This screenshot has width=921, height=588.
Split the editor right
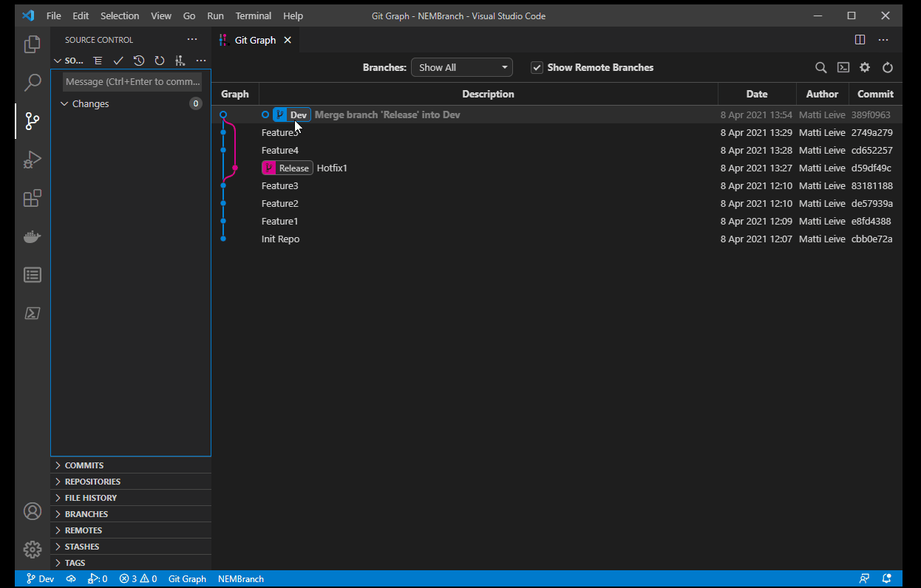coord(860,40)
